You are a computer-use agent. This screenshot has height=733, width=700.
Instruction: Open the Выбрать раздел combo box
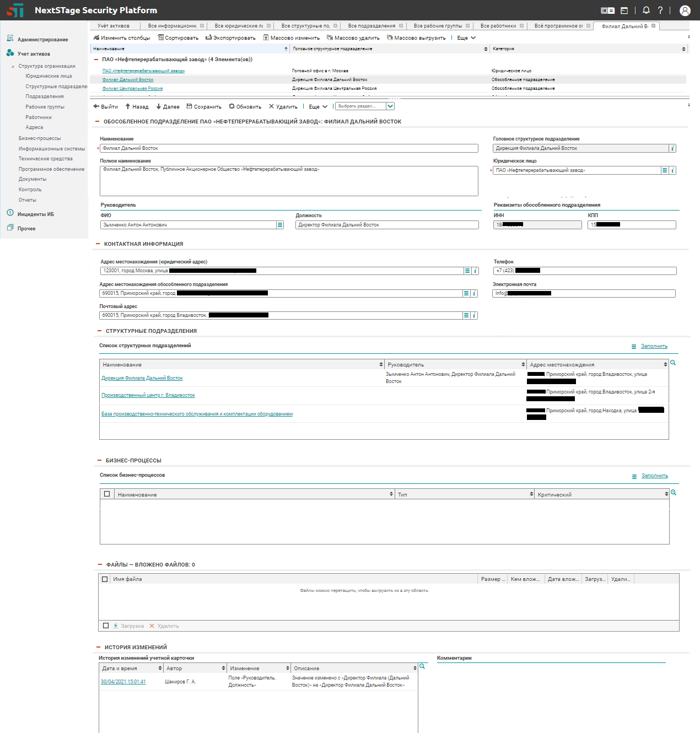[365, 106]
